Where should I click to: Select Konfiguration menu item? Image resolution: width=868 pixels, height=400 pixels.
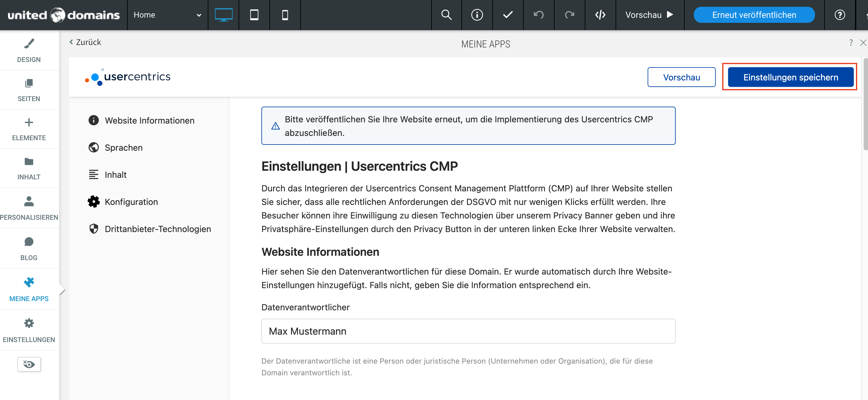tap(123, 202)
